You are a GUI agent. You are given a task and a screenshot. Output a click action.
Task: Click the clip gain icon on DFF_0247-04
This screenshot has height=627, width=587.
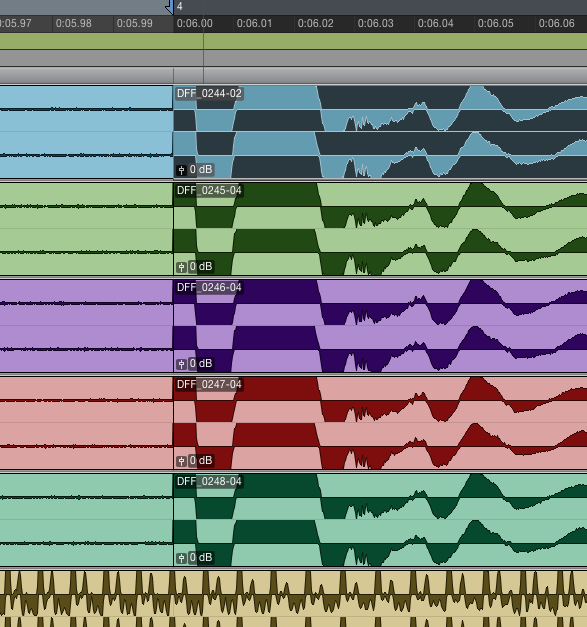(182, 461)
